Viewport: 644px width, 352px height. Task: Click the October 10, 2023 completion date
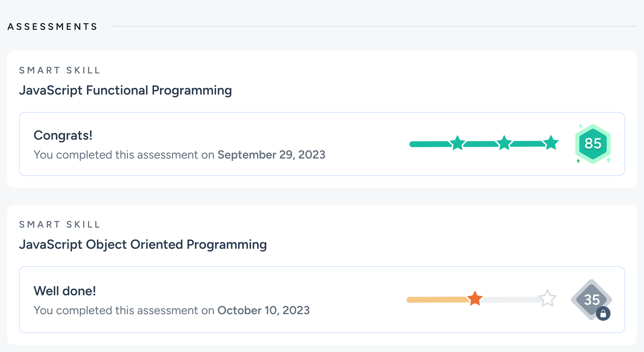pyautogui.click(x=263, y=310)
